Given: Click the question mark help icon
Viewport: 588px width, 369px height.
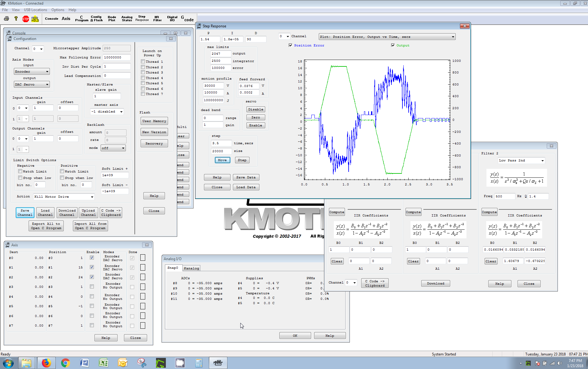Looking at the screenshot, I should pyautogui.click(x=16, y=19).
